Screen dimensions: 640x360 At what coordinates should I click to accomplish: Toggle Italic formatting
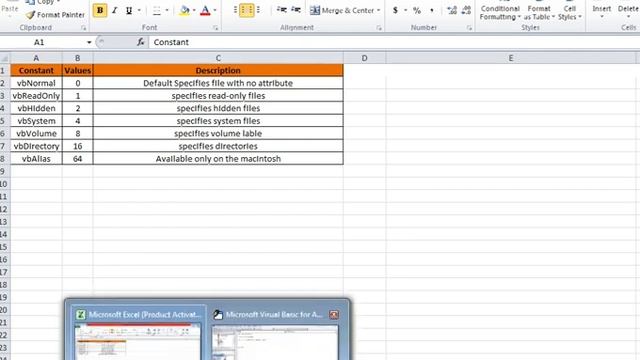[x=115, y=10]
